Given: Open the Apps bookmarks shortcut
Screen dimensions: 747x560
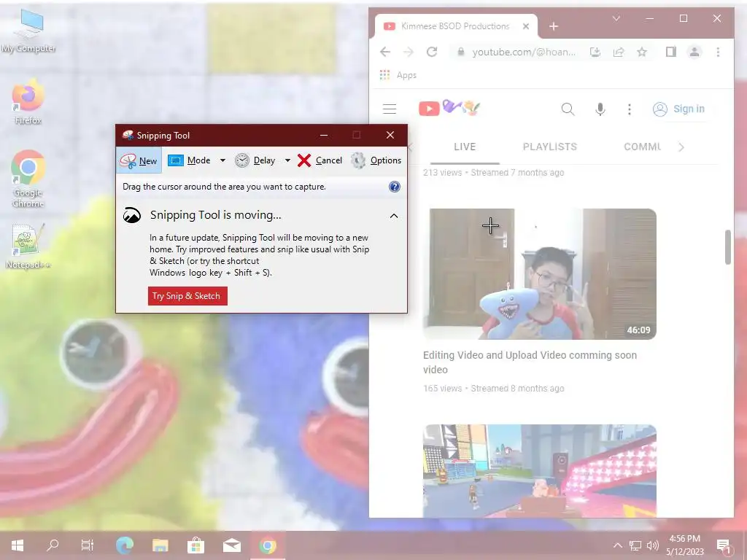Looking at the screenshot, I should coord(398,75).
